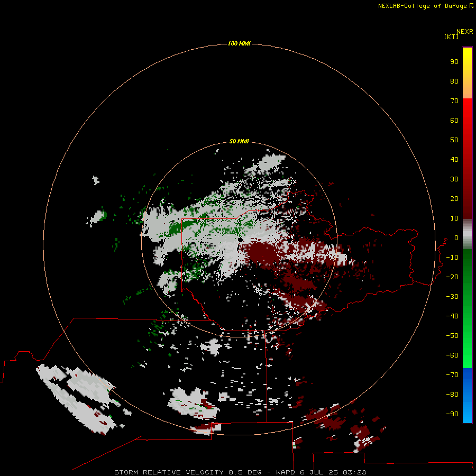This screenshot has height=476, width=476.
Task: Click the -80 value on velocity scale
Action: click(x=452, y=395)
